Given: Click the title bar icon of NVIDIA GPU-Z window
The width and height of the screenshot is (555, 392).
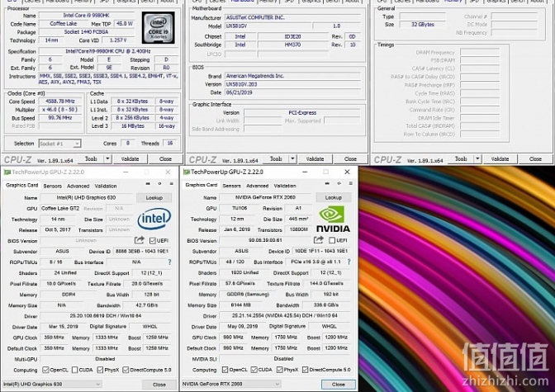Looking at the screenshot, I should click(x=186, y=172).
